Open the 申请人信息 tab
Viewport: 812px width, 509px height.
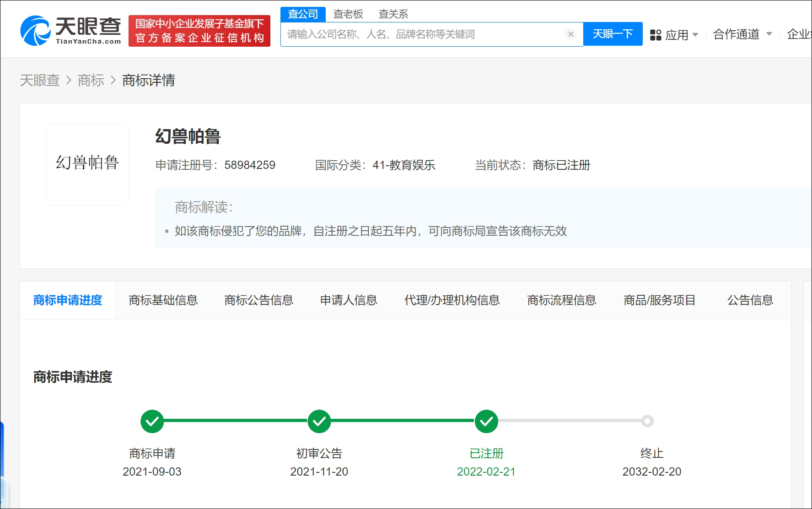tap(349, 300)
